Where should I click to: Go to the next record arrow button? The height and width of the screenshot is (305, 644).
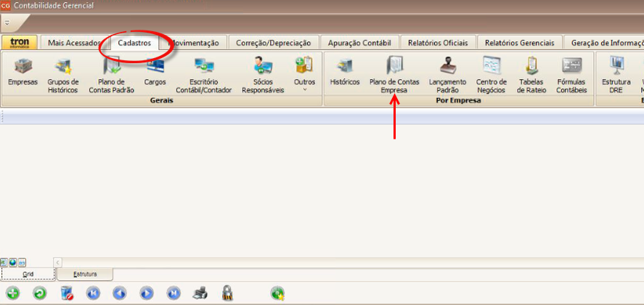point(147,293)
